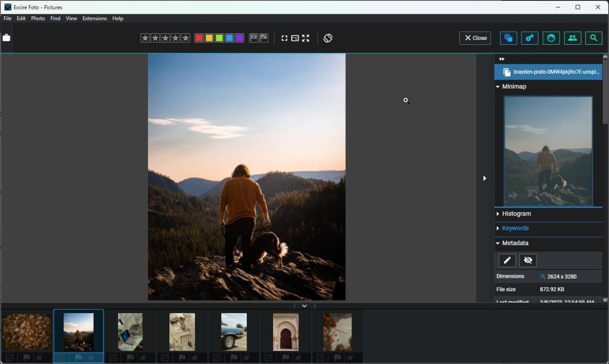The height and width of the screenshot is (364, 609).
Task: Click the color label icon under the car thumbnail
Action: coord(216,358)
